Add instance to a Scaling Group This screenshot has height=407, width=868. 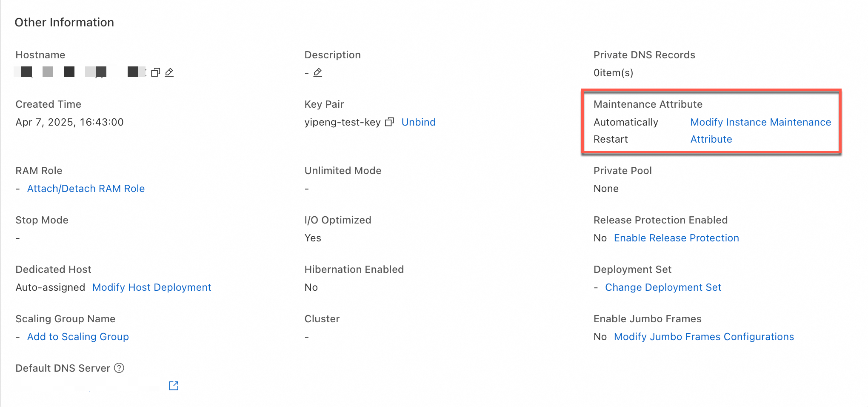(78, 337)
